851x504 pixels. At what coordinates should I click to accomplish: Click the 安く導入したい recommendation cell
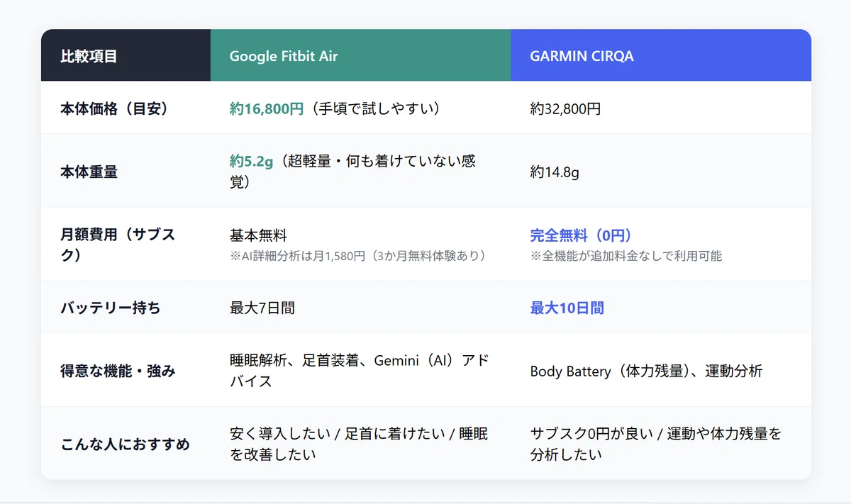tap(361, 444)
